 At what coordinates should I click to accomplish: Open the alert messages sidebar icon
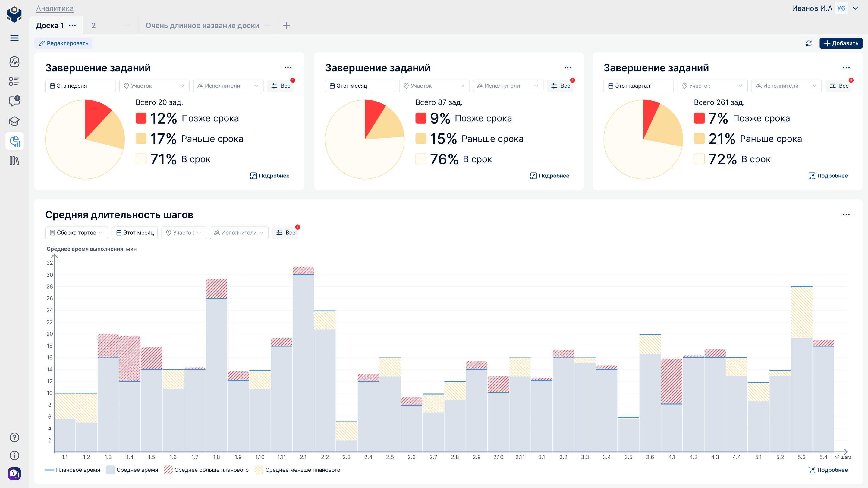[14, 101]
